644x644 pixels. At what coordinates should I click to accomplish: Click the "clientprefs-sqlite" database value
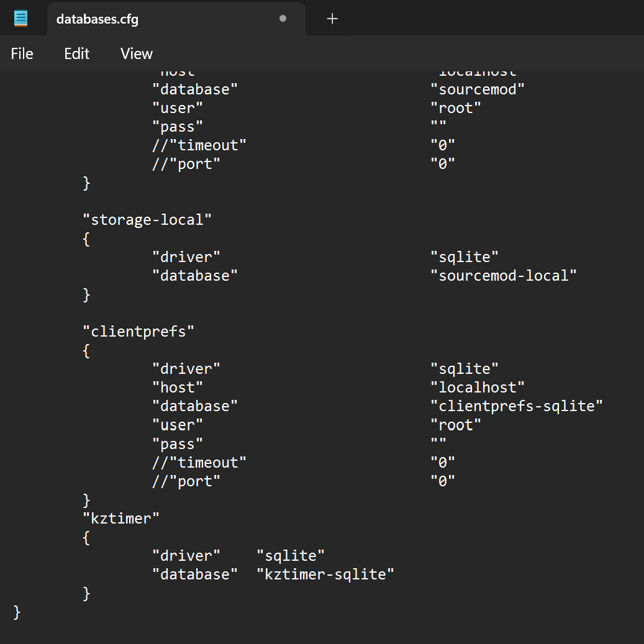pyautogui.click(x=516, y=406)
